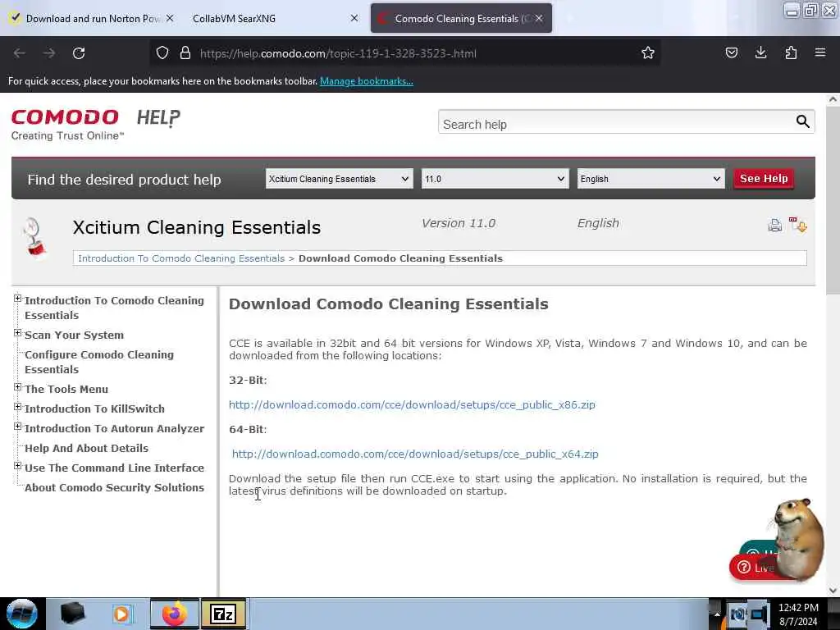Open the English language dropdown
This screenshot has width=840, height=630.
point(651,179)
